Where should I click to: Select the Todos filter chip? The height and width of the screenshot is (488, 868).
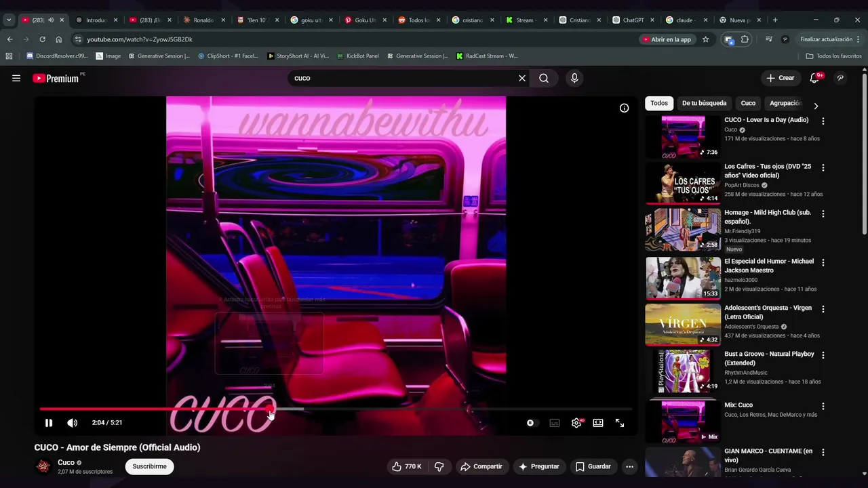[x=659, y=103]
